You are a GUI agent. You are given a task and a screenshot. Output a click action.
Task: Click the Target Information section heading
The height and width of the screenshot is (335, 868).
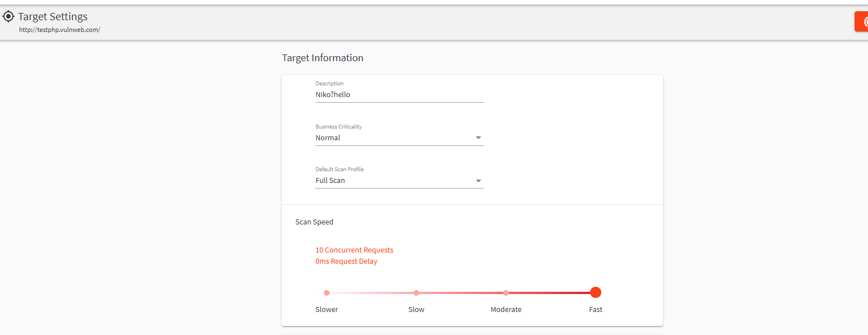(322, 58)
